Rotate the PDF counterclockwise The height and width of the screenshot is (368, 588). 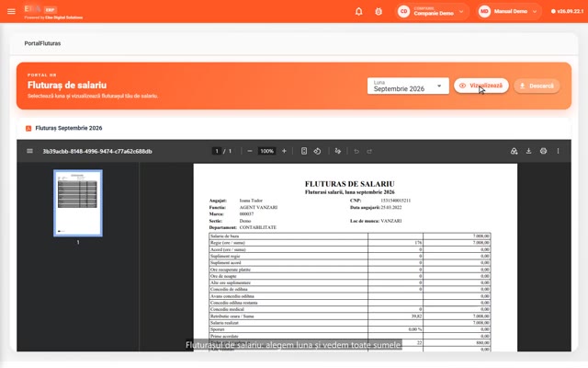point(317,151)
